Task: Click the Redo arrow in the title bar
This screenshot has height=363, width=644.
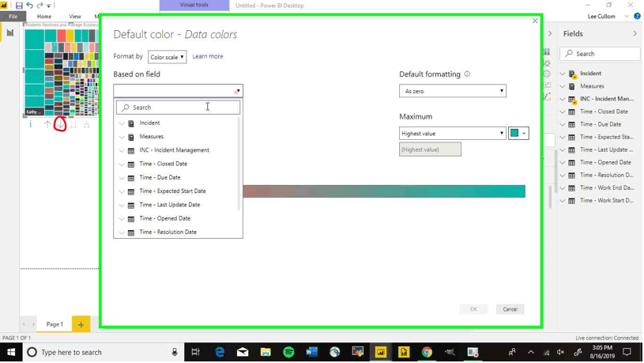Action: pos(40,6)
